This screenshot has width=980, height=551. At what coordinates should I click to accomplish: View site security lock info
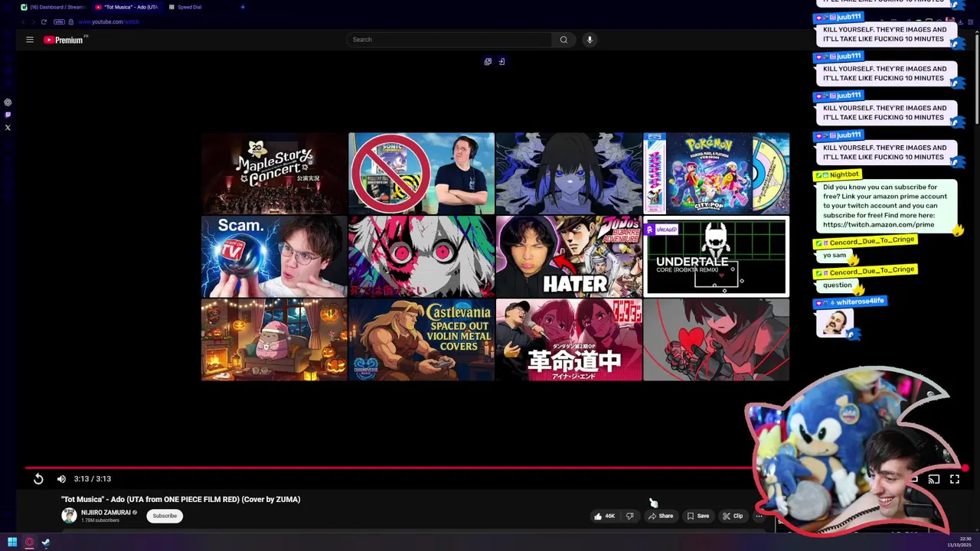pyautogui.click(x=70, y=21)
